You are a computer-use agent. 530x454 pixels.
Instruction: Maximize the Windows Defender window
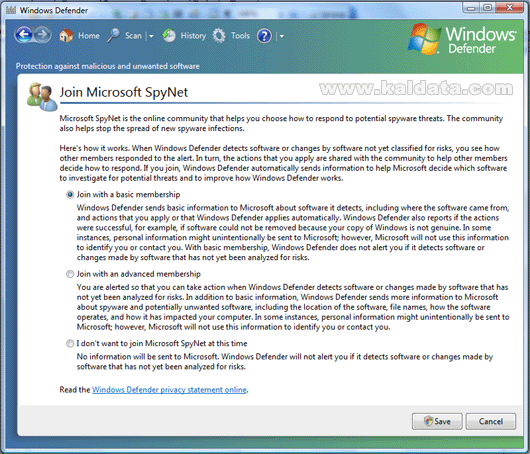point(488,8)
